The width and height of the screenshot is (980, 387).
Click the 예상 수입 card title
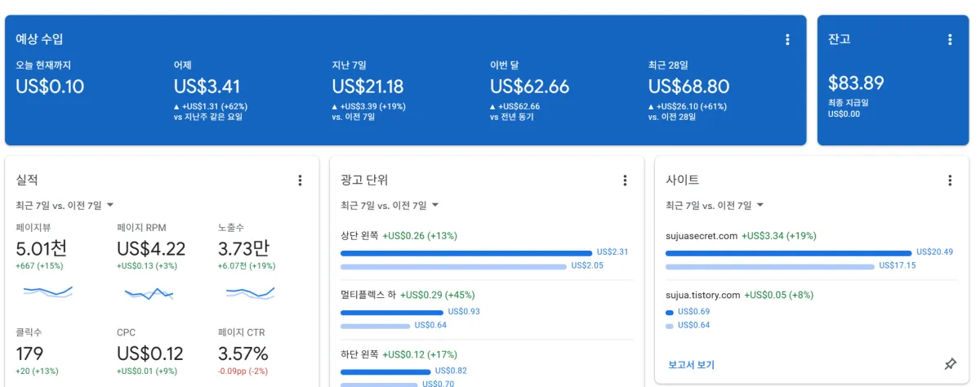(x=39, y=39)
